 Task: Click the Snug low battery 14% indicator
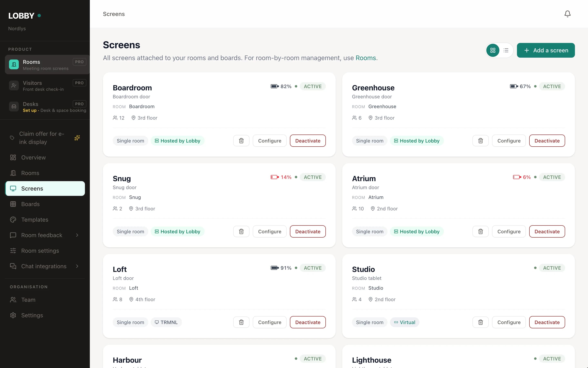tap(281, 177)
